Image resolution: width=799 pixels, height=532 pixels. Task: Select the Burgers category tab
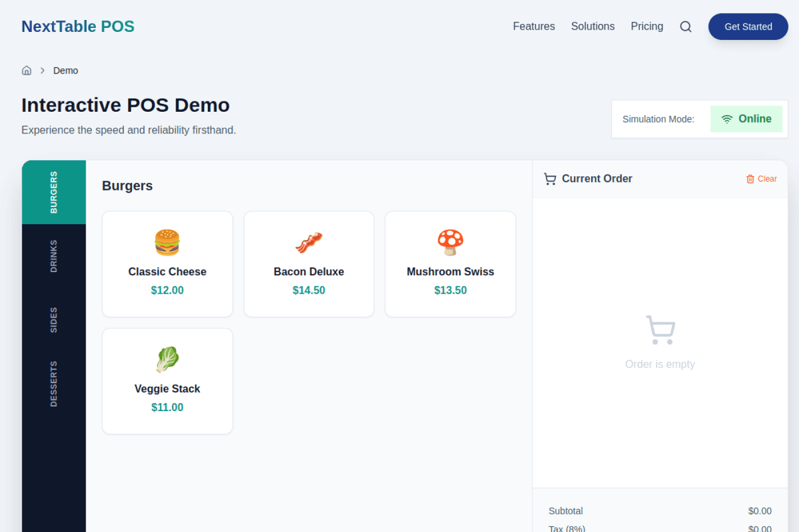(54, 192)
